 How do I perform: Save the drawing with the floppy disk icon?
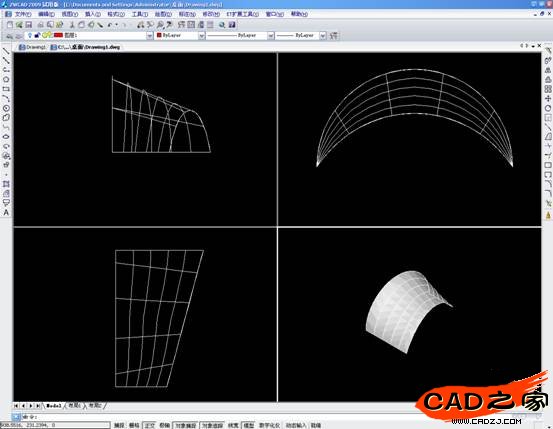pyautogui.click(x=29, y=25)
